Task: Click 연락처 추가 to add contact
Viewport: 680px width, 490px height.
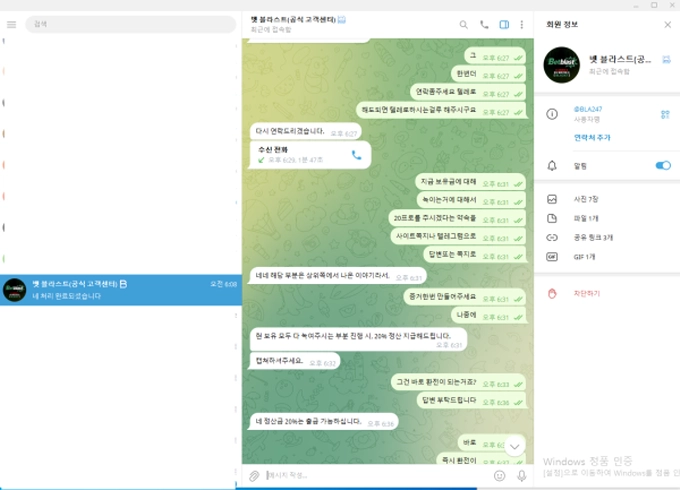Action: [592, 137]
